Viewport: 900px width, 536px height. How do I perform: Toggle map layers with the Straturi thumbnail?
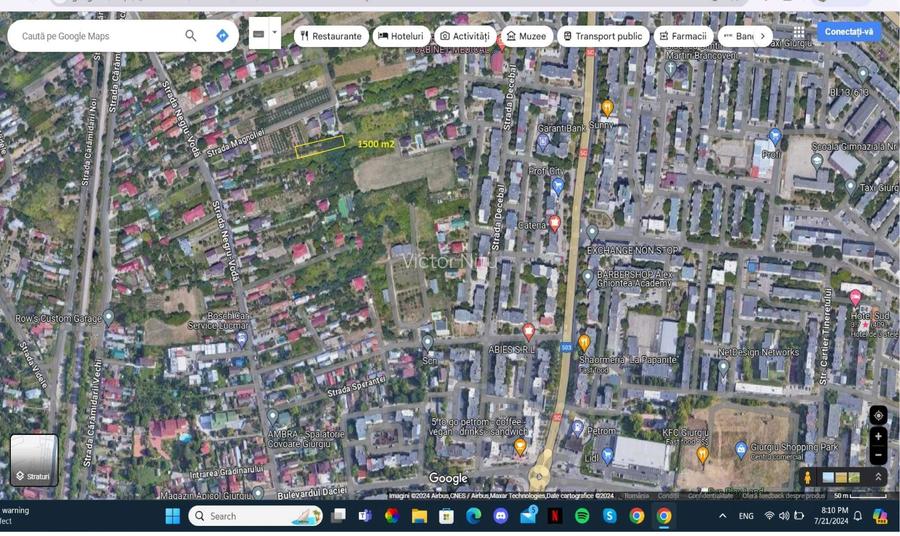(x=34, y=460)
